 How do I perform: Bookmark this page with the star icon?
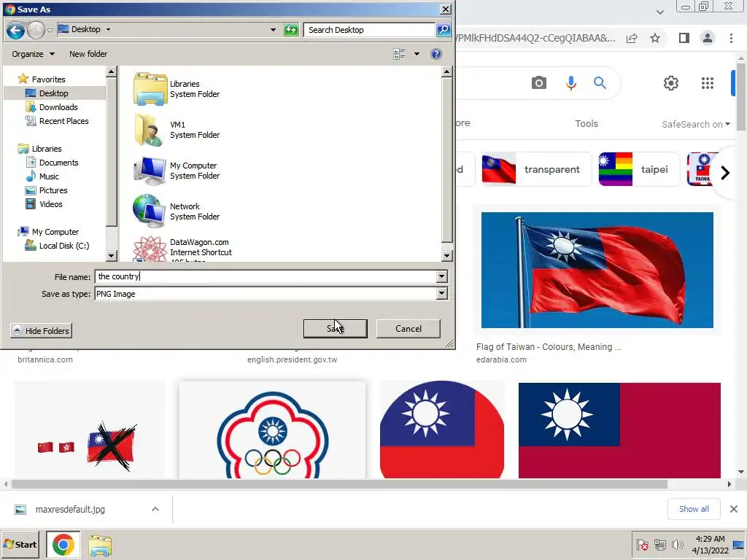[x=655, y=38]
